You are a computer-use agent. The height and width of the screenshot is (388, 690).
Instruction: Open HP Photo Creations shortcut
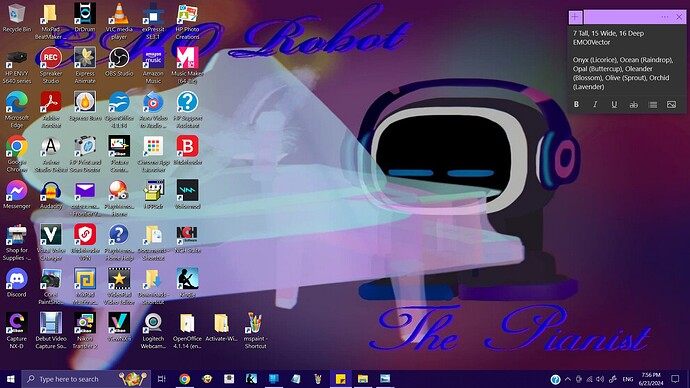tap(187, 21)
